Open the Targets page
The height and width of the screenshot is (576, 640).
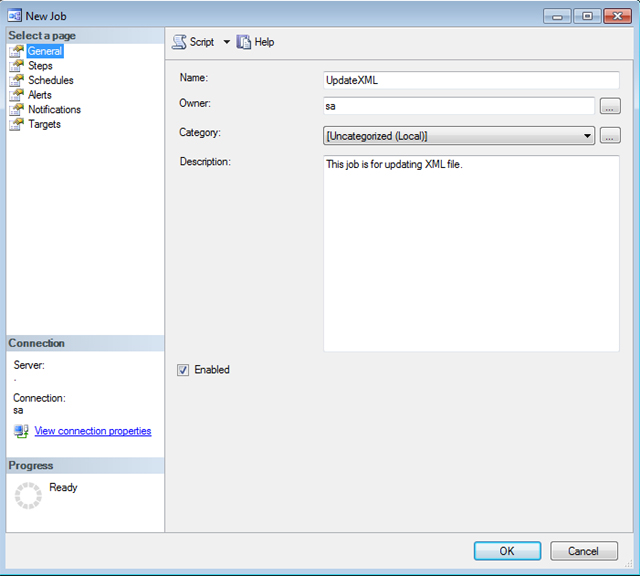(x=44, y=125)
